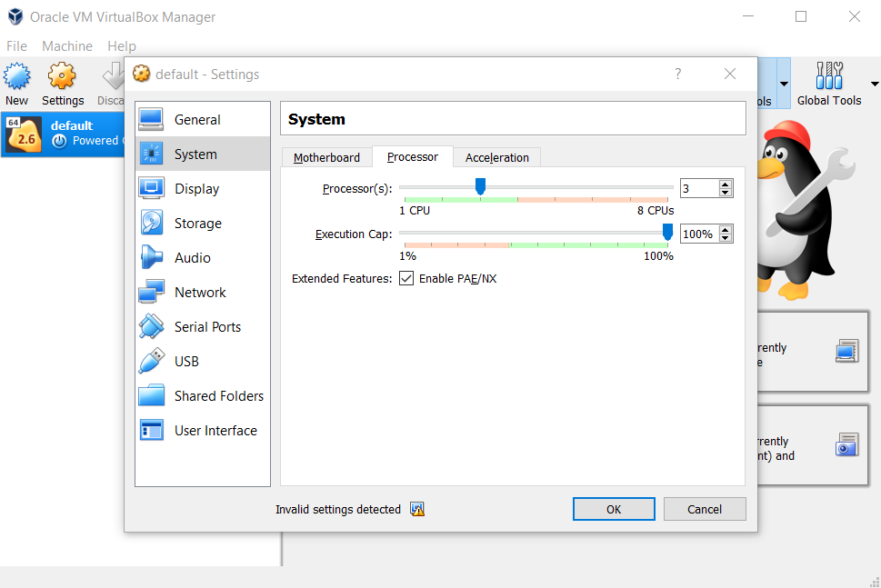Click the "1%" execution cap label
This screenshot has width=881, height=588.
(407, 256)
